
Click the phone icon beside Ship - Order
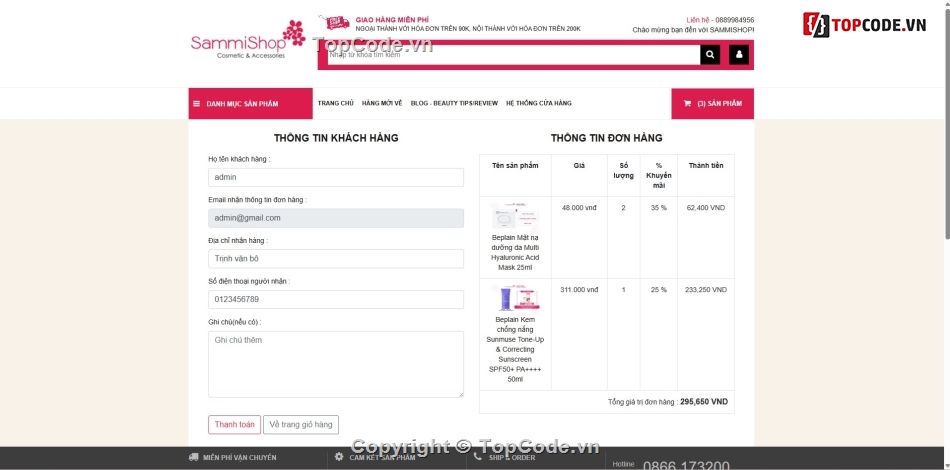tap(479, 457)
